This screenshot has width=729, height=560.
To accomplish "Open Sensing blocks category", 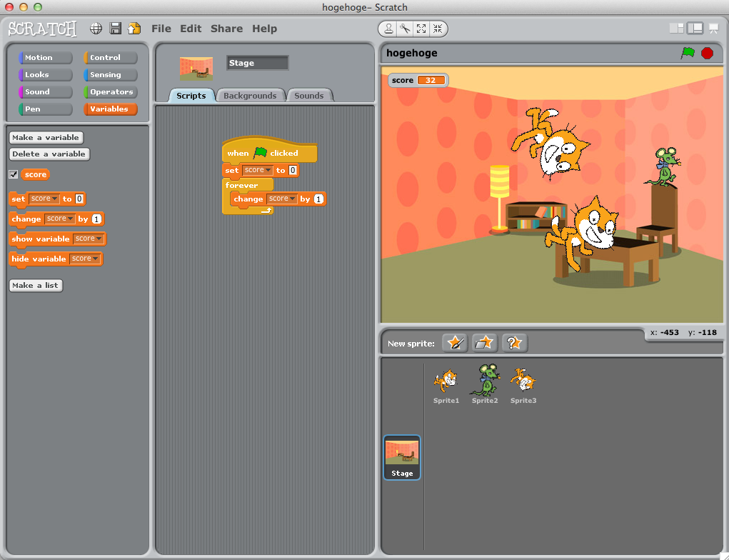I will point(110,75).
